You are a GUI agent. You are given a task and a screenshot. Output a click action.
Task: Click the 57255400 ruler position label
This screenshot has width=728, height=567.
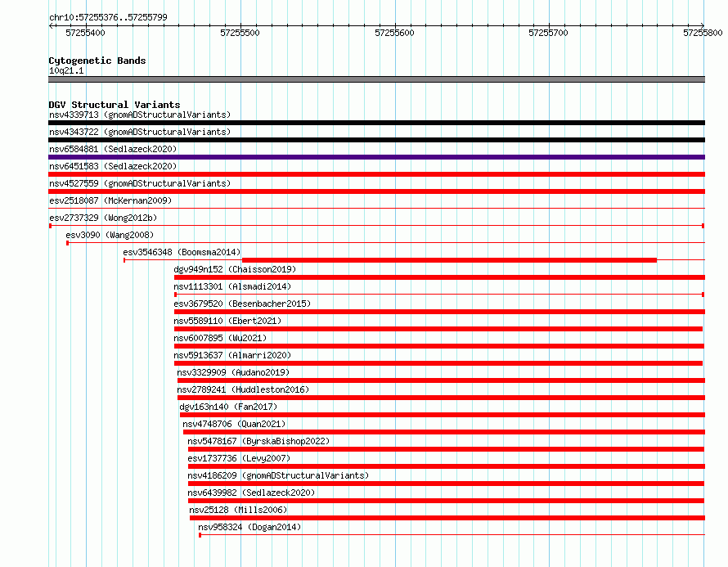[85, 33]
